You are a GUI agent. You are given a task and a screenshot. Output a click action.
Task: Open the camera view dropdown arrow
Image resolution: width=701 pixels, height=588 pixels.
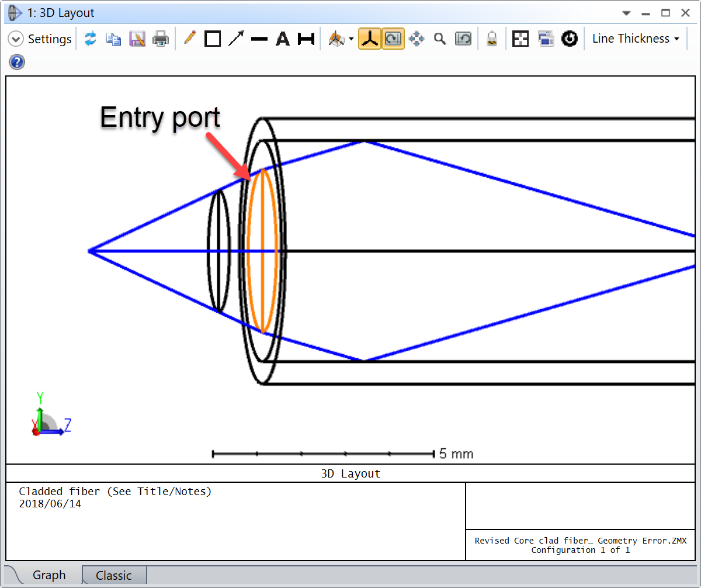point(351,40)
